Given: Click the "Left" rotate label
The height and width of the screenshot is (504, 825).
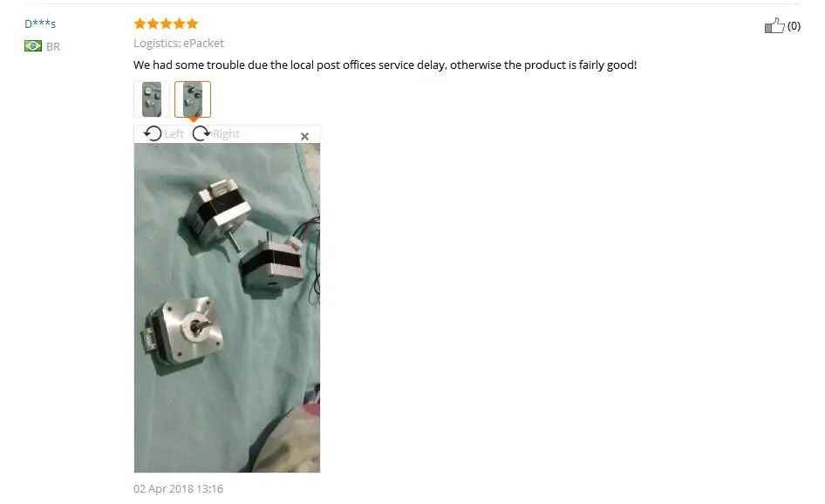Looking at the screenshot, I should 174,134.
